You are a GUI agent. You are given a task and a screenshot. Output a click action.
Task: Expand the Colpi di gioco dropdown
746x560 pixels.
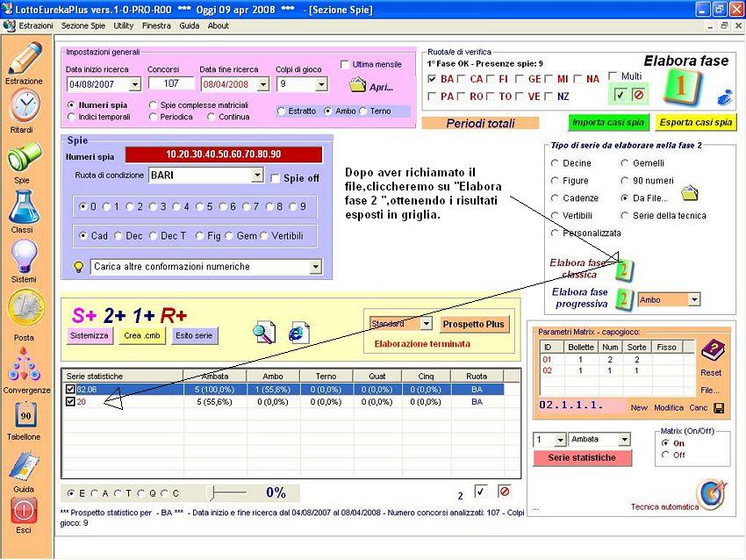tap(321, 84)
